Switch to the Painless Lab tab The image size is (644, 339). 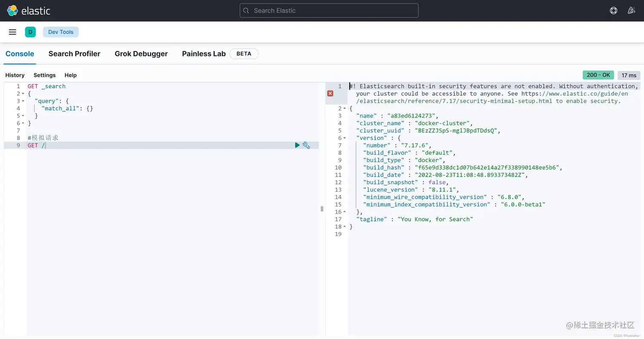(x=204, y=54)
